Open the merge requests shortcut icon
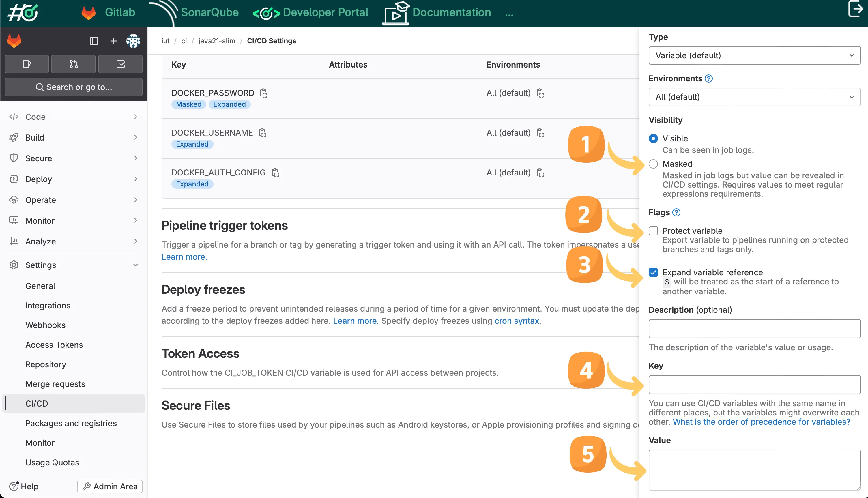Screen dimensions: 868x498 74,64
